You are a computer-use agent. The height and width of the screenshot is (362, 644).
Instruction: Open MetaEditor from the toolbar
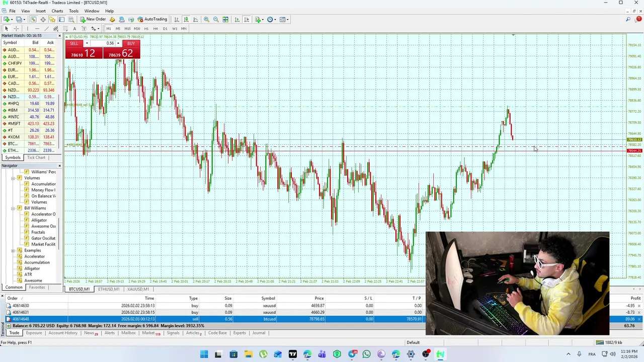112,19
